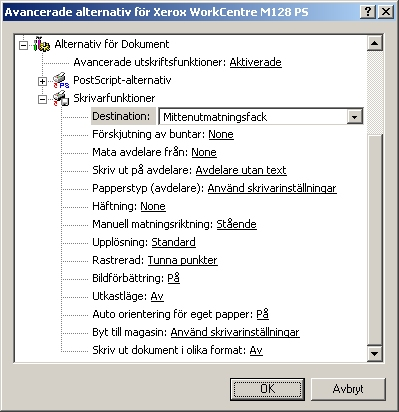Select Skriv ut på avdelare label
Viewport: 399px width, 412px height.
tap(142, 170)
